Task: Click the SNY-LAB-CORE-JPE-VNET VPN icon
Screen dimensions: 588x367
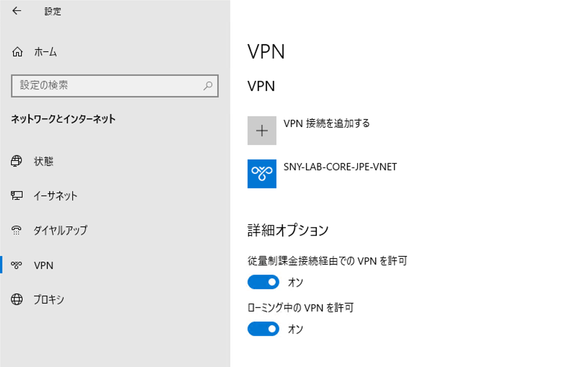Action: click(262, 174)
